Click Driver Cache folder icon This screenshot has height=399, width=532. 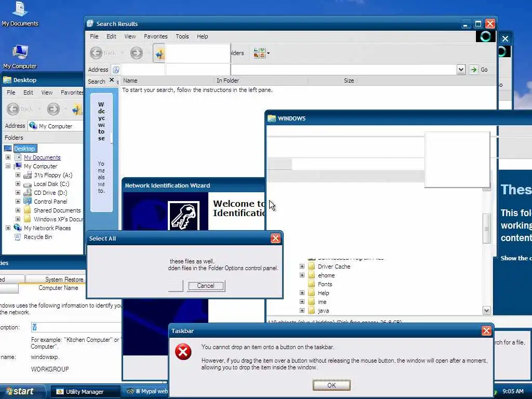[x=312, y=267]
